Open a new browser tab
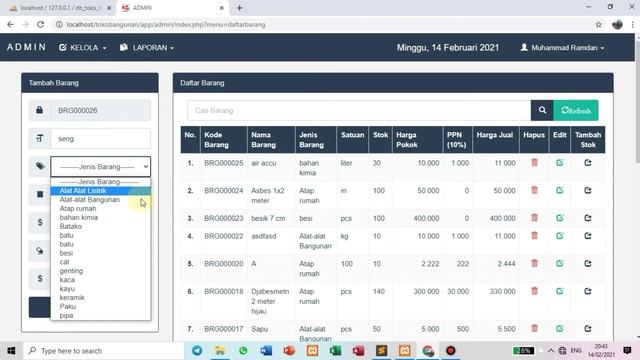The height and width of the screenshot is (360, 640). (x=239, y=8)
